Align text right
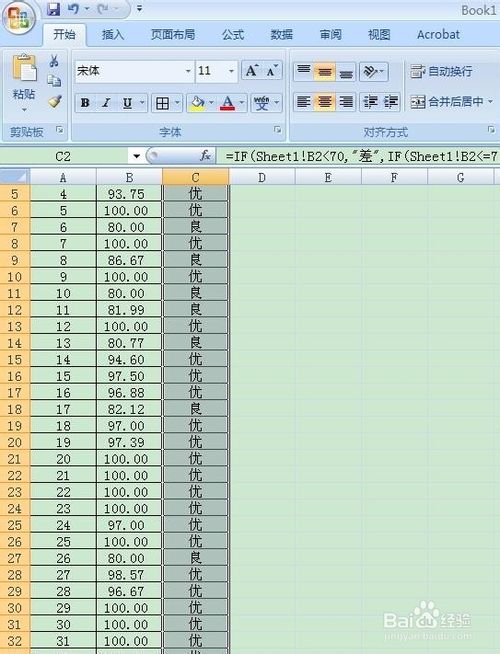The height and width of the screenshot is (654, 500). pyautogui.click(x=346, y=102)
